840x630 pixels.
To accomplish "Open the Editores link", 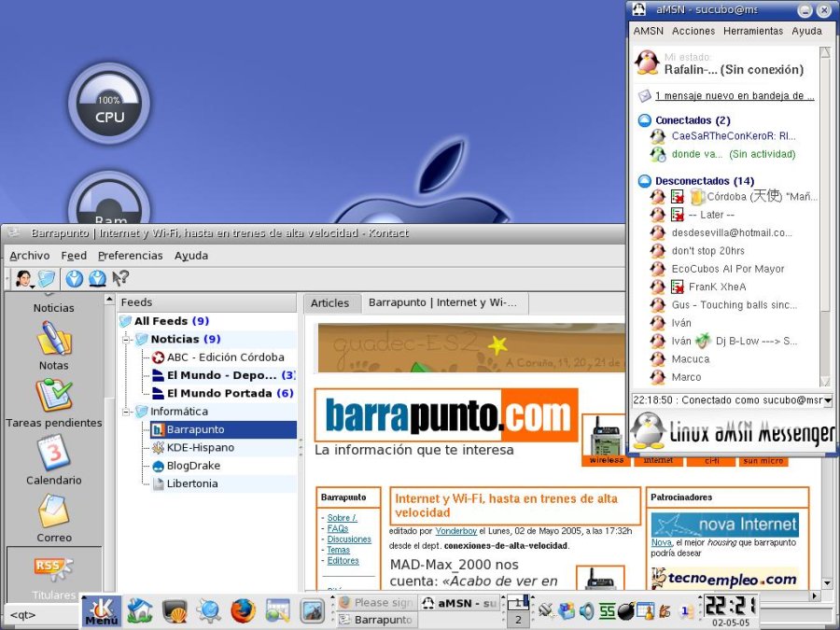I will pyautogui.click(x=343, y=560).
